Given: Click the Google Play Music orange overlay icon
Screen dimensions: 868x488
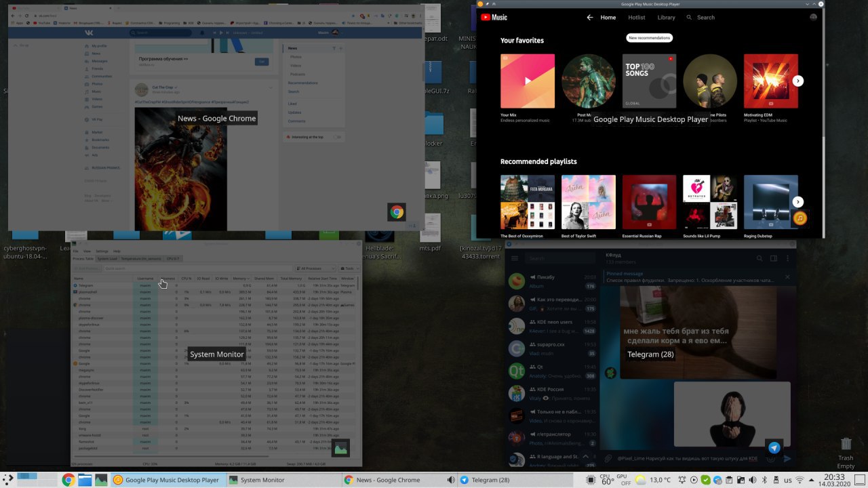Looking at the screenshot, I should coord(800,218).
